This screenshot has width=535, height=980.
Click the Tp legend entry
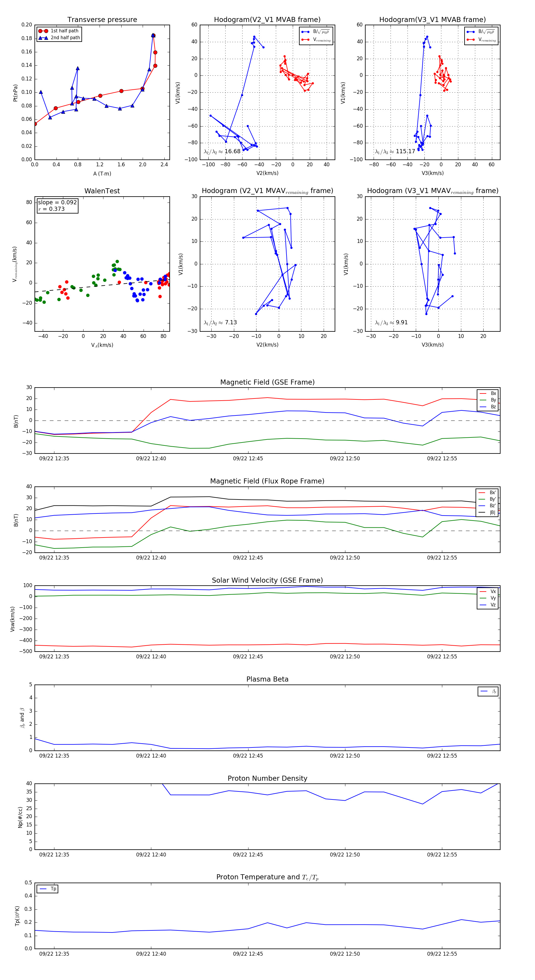pos(48,889)
